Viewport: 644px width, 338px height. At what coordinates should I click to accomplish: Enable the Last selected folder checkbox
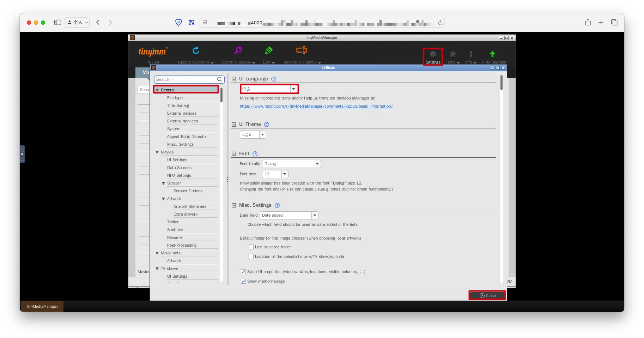click(251, 247)
